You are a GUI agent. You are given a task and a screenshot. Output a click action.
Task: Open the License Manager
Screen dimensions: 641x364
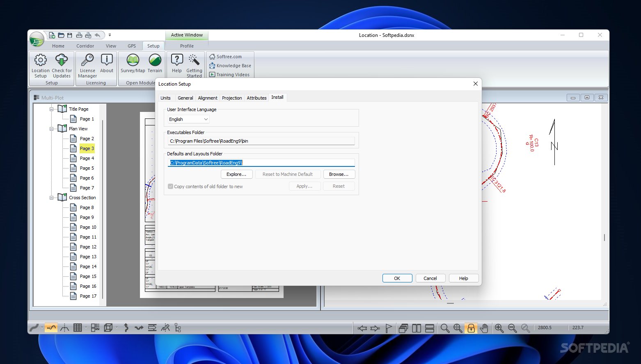tap(87, 66)
